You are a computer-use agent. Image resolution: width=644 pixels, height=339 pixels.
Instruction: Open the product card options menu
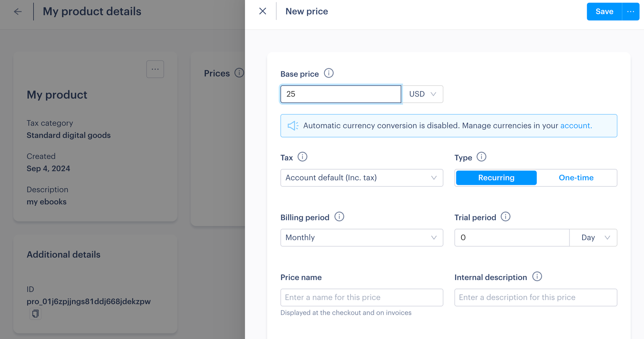pos(155,69)
